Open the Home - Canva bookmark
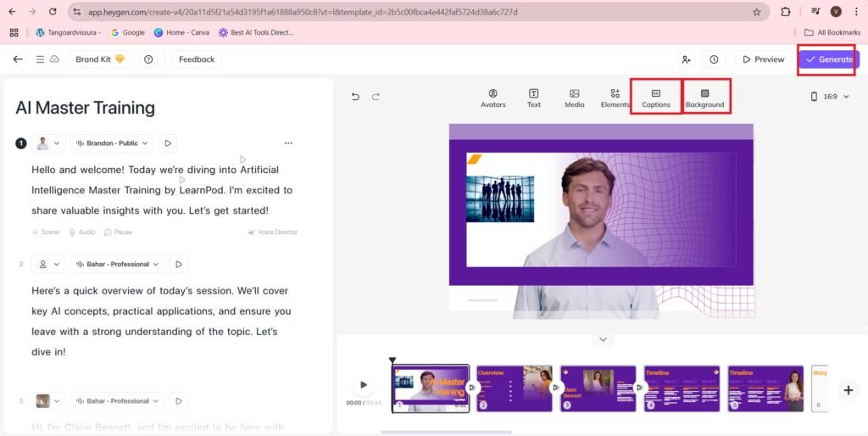 click(181, 33)
